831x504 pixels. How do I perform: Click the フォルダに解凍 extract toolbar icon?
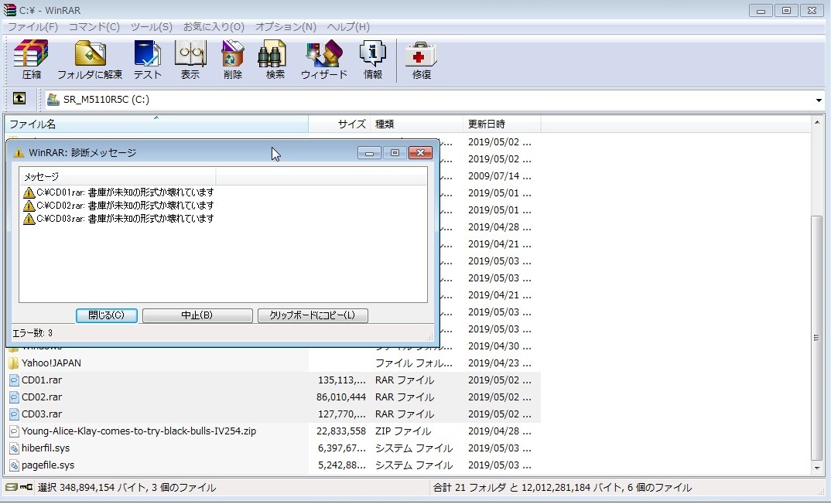(x=90, y=54)
